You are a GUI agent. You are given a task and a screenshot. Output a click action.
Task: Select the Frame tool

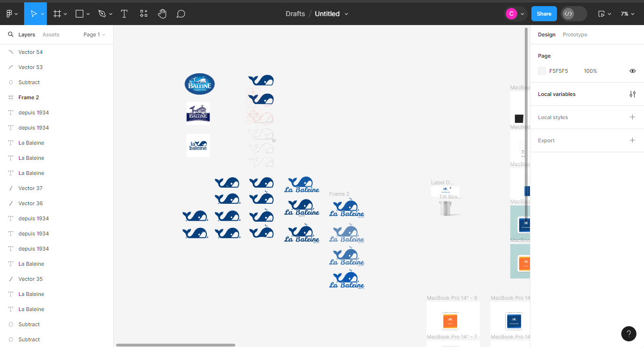pyautogui.click(x=57, y=14)
